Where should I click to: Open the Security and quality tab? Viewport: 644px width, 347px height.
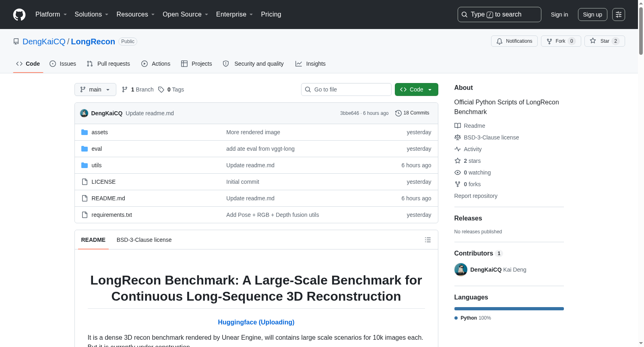(253, 64)
